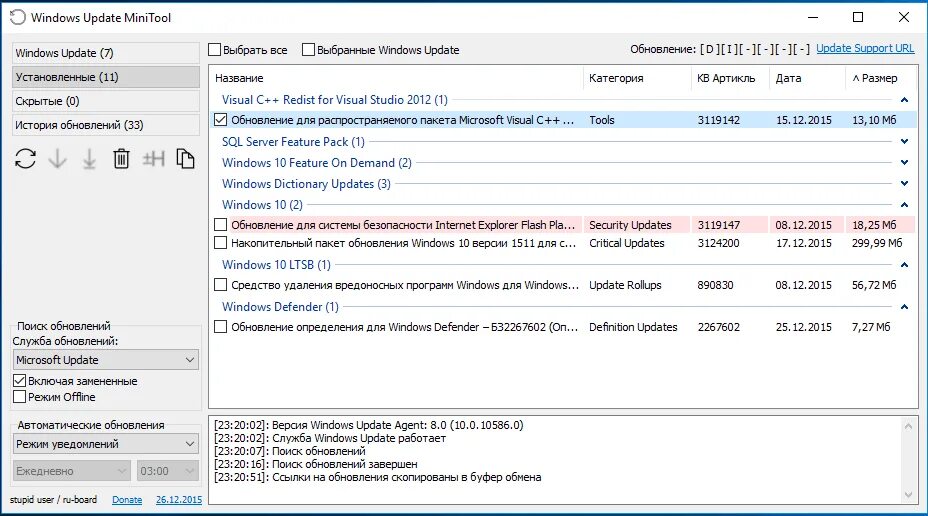Click the SQL Server Feature Pack (1) group title
This screenshot has width=928, height=516.
pyautogui.click(x=293, y=141)
